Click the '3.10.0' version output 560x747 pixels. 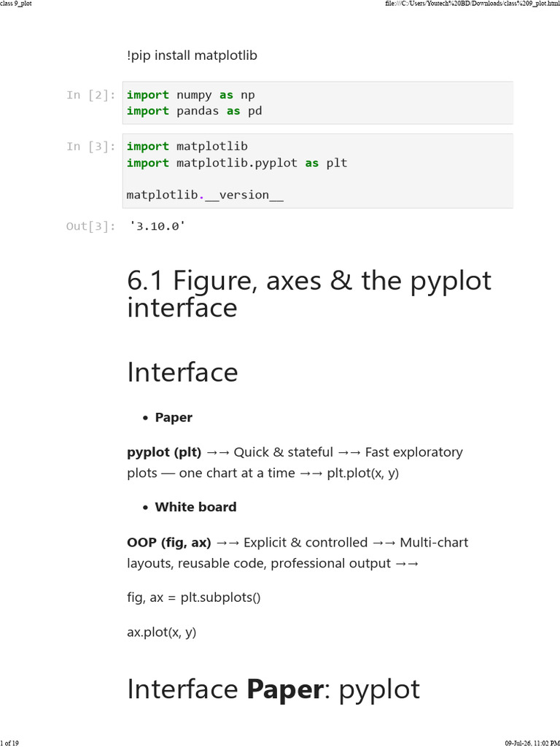click(157, 226)
